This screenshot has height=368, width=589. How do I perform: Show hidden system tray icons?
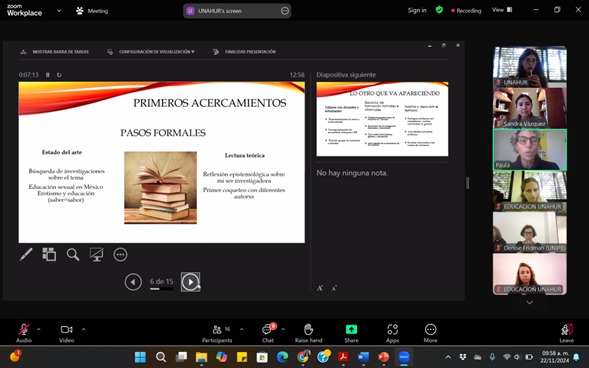pos(448,357)
